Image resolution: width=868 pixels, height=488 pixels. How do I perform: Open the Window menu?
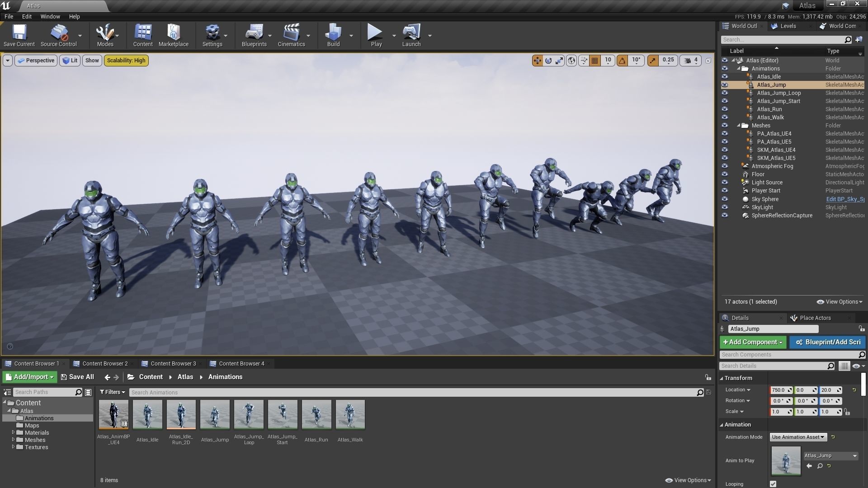(50, 16)
